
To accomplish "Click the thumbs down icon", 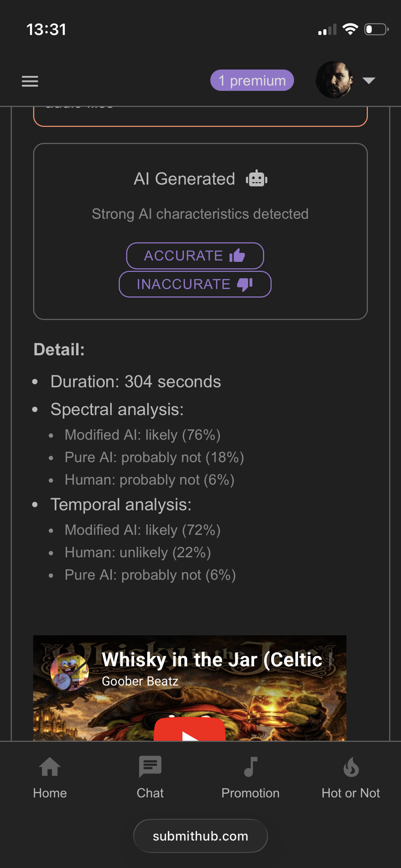I will pos(245,284).
